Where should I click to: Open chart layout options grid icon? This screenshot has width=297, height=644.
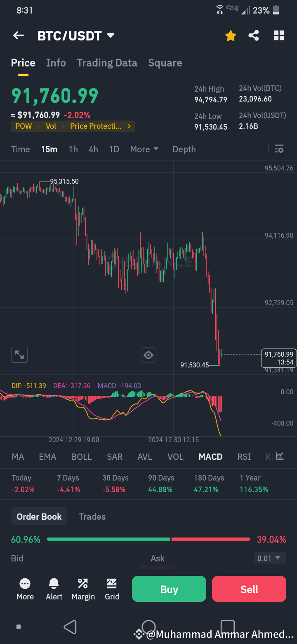pos(279,36)
